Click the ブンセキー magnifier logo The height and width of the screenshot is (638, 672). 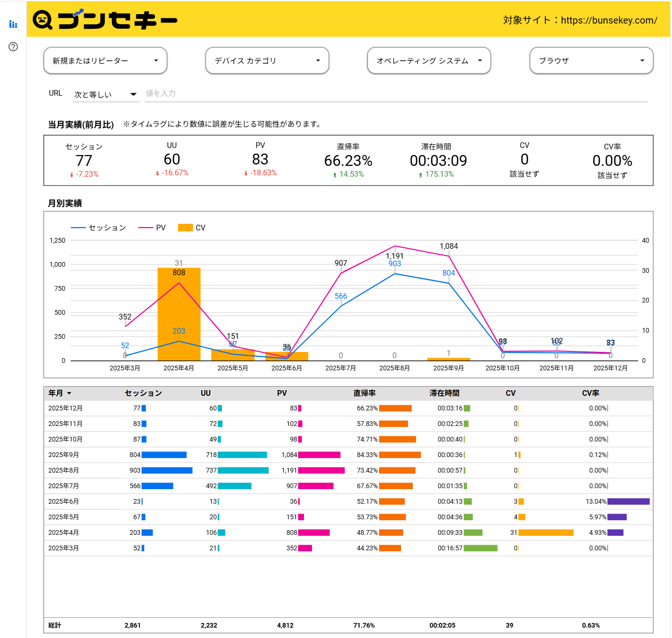click(43, 19)
